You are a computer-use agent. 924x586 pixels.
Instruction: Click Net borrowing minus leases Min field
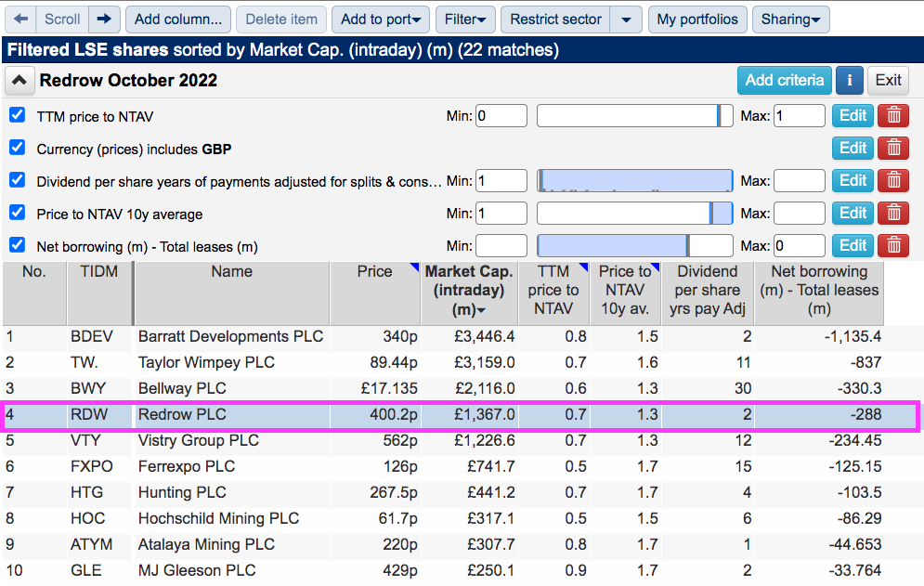point(501,245)
